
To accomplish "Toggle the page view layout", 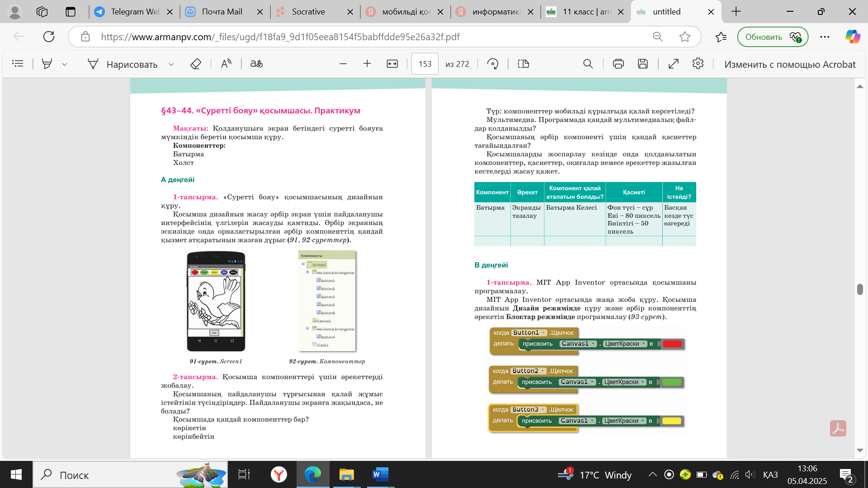I will pos(523,64).
